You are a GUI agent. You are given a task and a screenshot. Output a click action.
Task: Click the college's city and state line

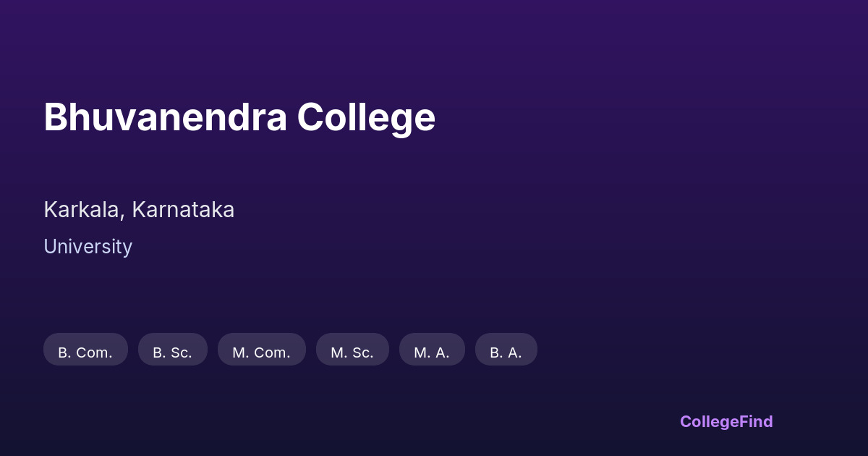coord(139,210)
